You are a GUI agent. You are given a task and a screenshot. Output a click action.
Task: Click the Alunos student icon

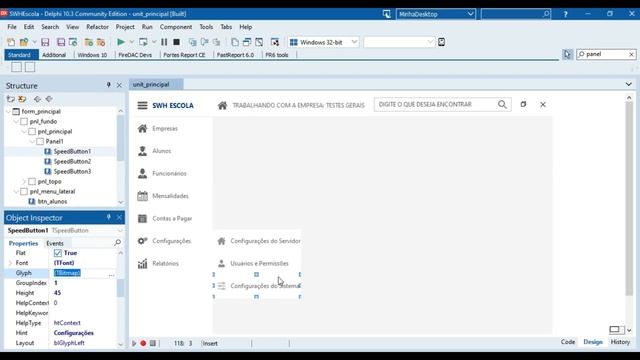142,151
